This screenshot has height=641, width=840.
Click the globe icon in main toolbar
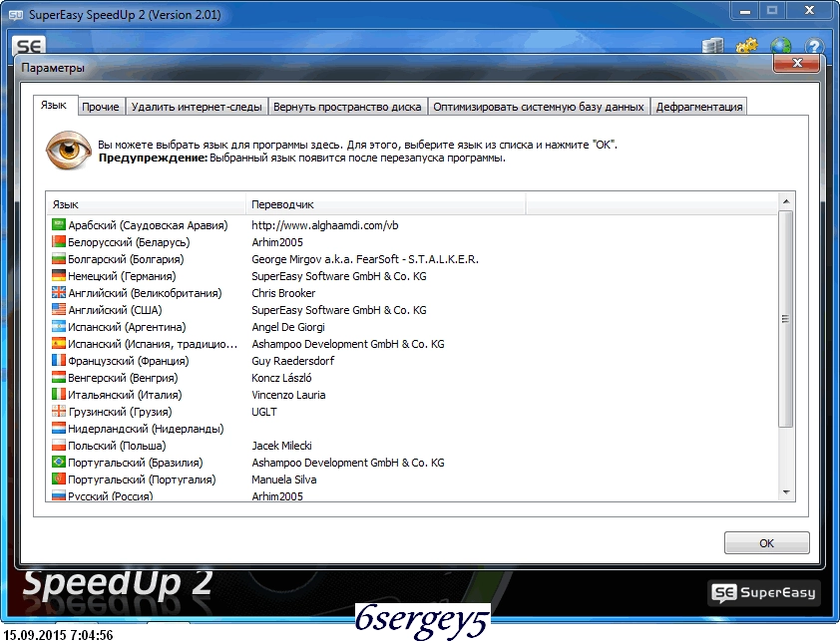[780, 46]
